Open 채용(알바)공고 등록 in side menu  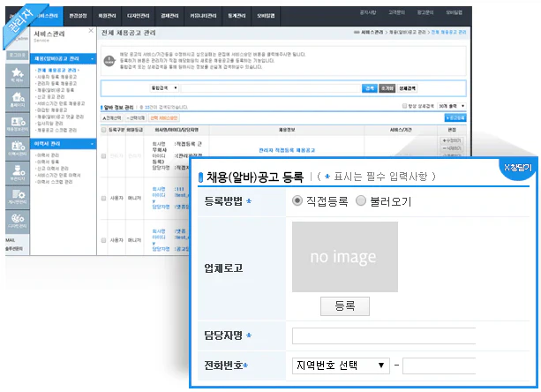56,90
